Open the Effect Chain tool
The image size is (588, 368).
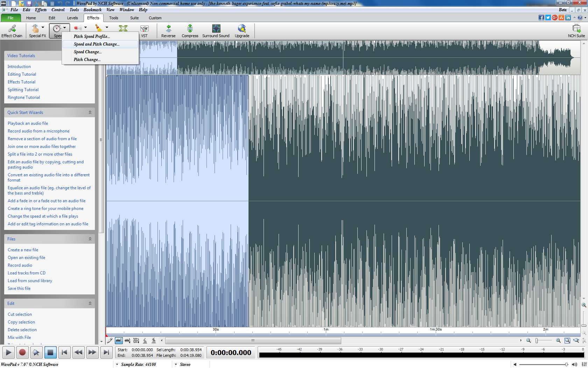click(12, 31)
